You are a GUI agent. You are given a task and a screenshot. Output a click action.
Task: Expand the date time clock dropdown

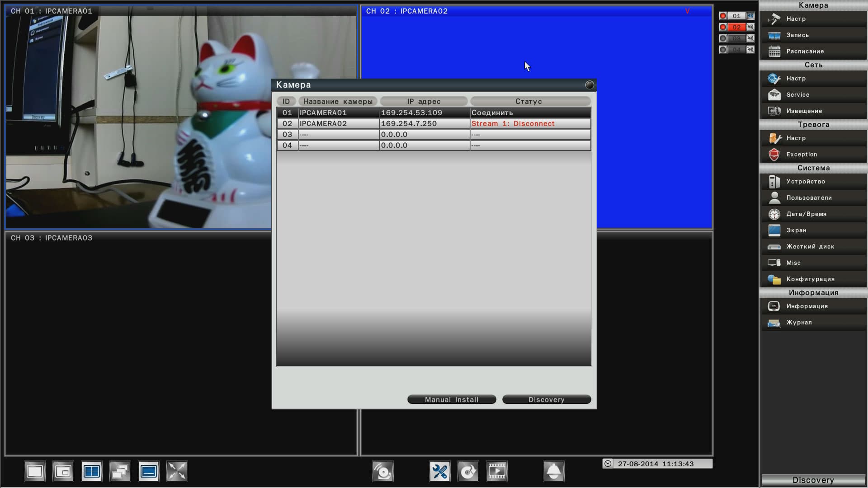tap(608, 464)
